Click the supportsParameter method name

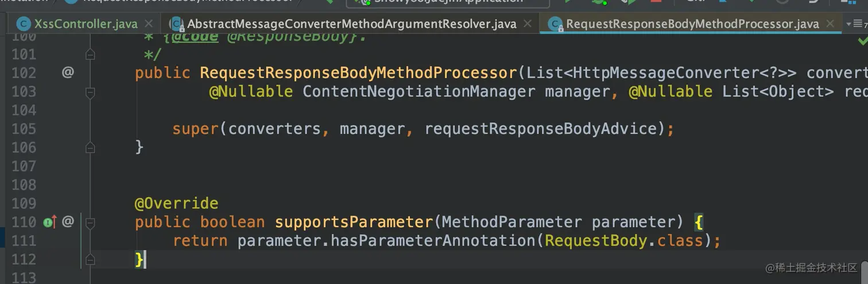(353, 222)
